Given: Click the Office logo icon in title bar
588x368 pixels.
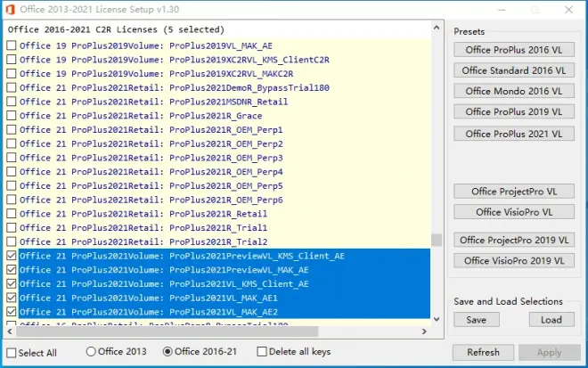Looking at the screenshot, I should [10, 10].
